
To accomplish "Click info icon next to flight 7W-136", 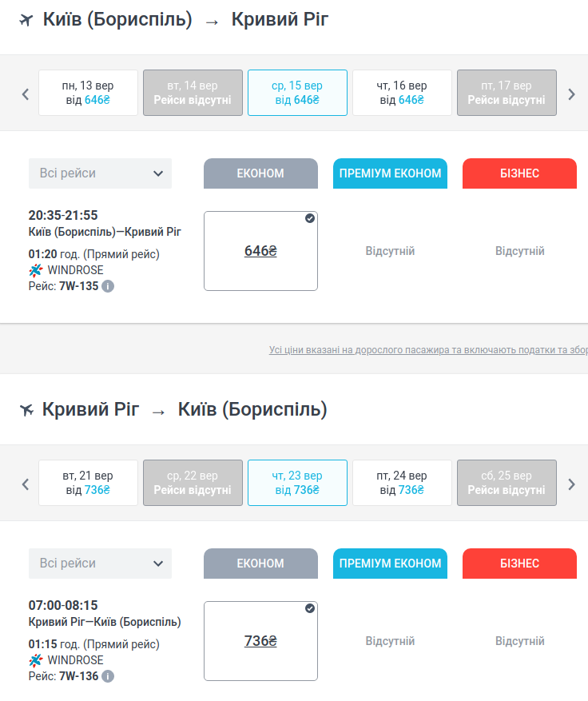I will [x=108, y=676].
